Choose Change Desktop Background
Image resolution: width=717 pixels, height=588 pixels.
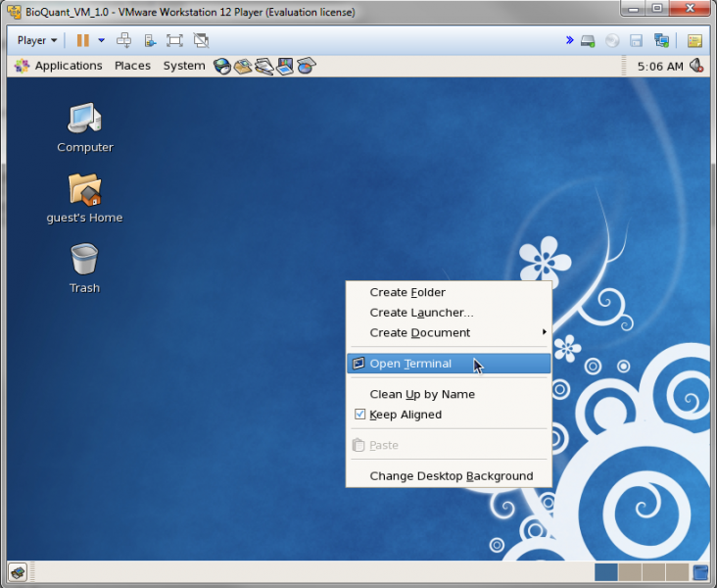(x=449, y=476)
